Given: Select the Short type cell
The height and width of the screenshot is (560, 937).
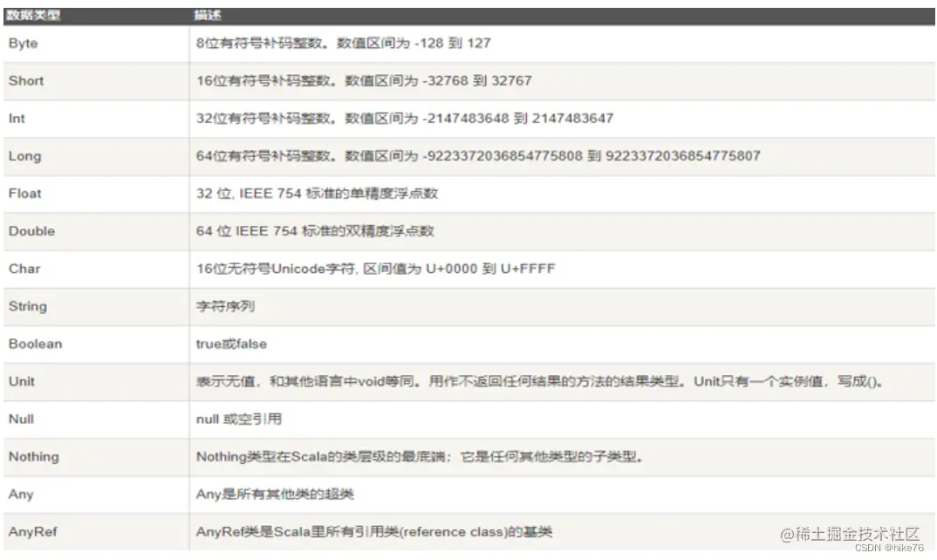Looking at the screenshot, I should pyautogui.click(x=25, y=81).
